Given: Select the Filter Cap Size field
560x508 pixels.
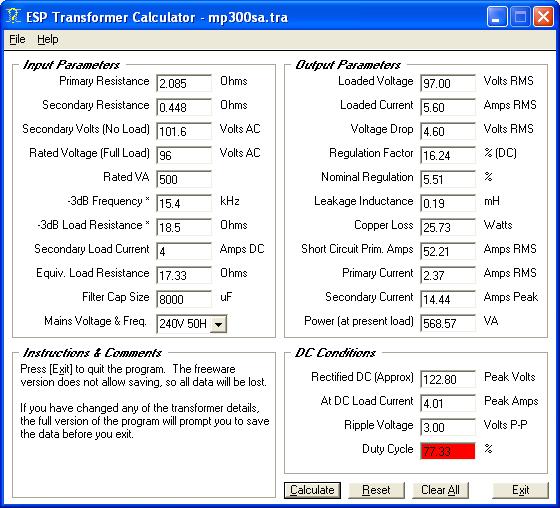Looking at the screenshot, I should 184,299.
